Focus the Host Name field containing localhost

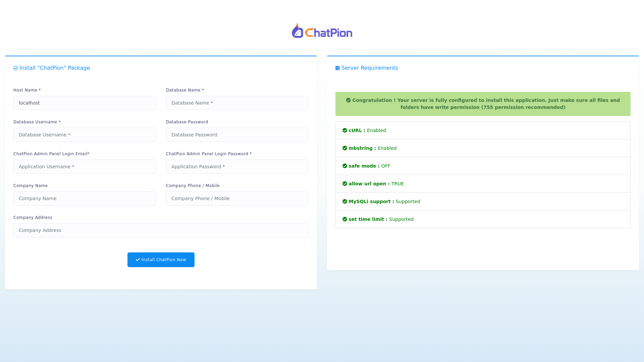click(x=85, y=103)
